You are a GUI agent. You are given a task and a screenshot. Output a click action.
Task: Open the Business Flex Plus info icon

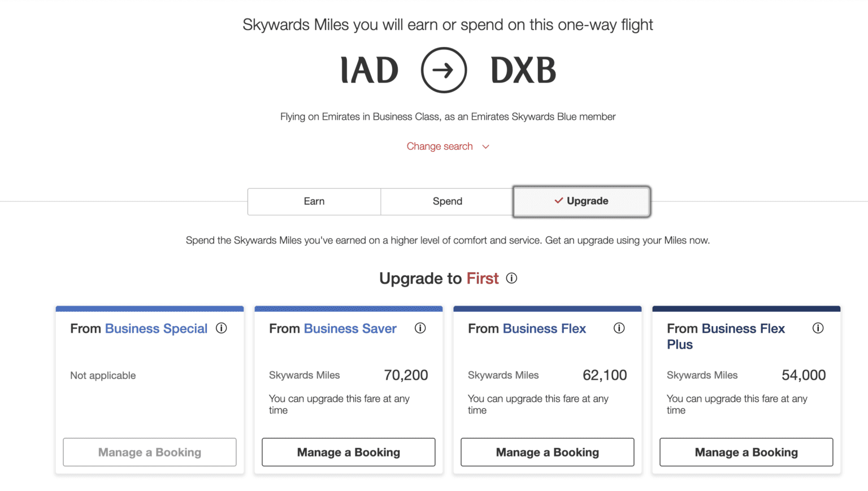(x=818, y=328)
